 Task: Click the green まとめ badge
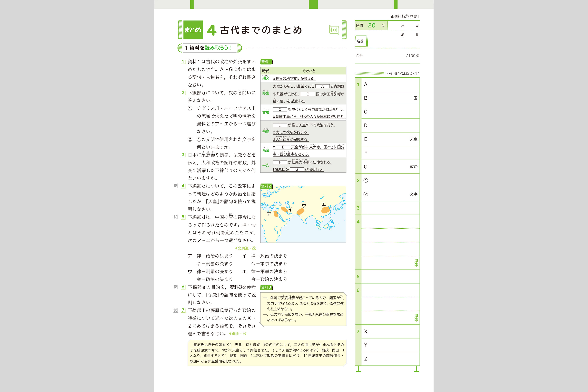click(193, 30)
